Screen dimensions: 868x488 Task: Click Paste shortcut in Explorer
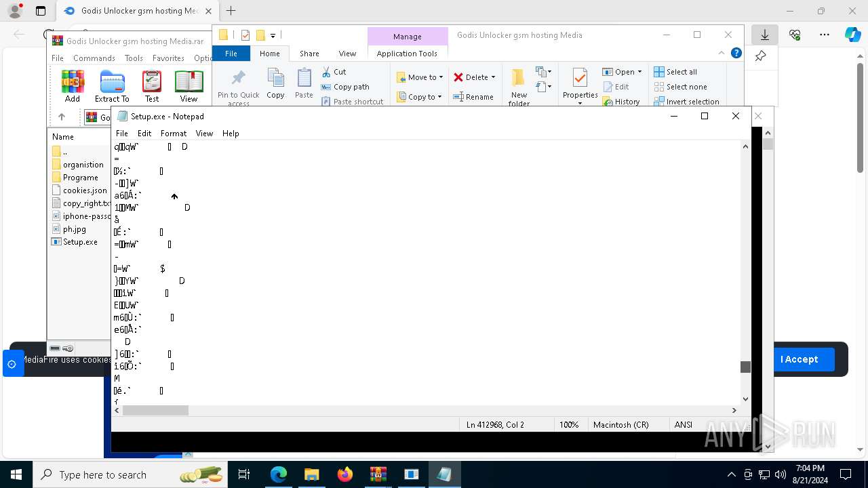(x=352, y=102)
